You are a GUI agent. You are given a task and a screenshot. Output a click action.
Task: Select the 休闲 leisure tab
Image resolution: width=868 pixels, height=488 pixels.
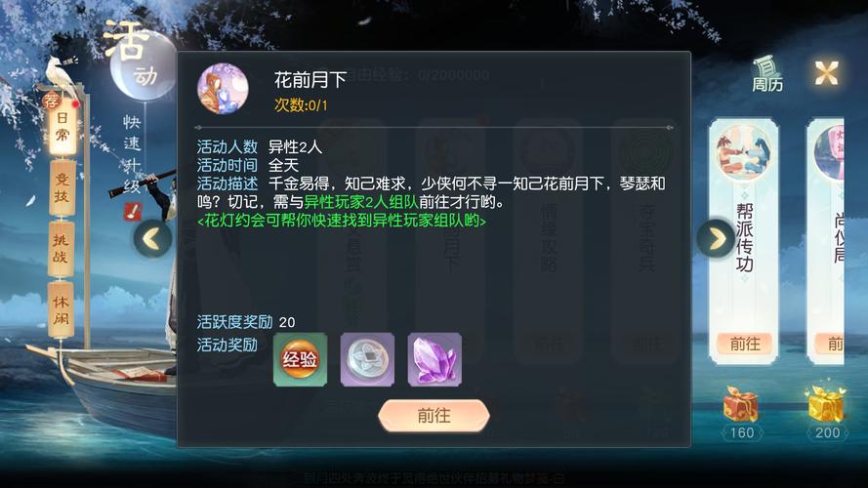[x=61, y=308]
